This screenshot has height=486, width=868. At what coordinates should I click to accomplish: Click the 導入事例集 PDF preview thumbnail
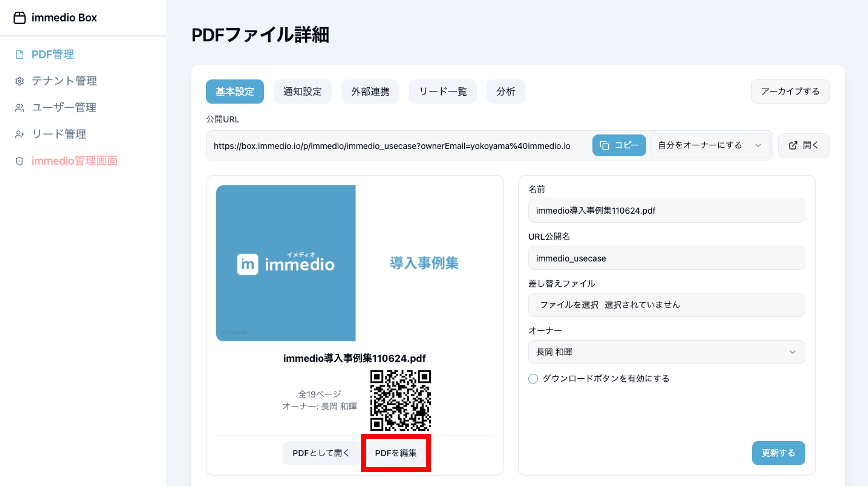click(x=354, y=263)
